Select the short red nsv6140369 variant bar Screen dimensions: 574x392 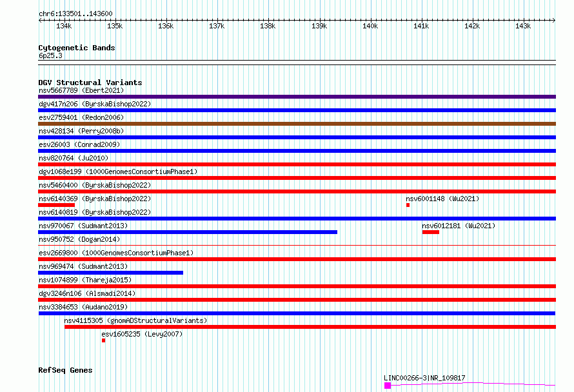pyautogui.click(x=56, y=205)
